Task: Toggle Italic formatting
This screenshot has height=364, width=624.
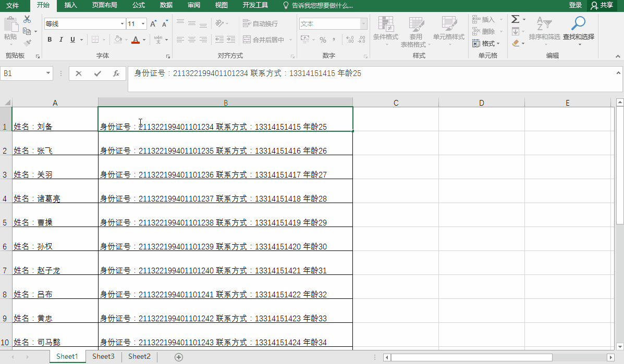Action: 61,40
